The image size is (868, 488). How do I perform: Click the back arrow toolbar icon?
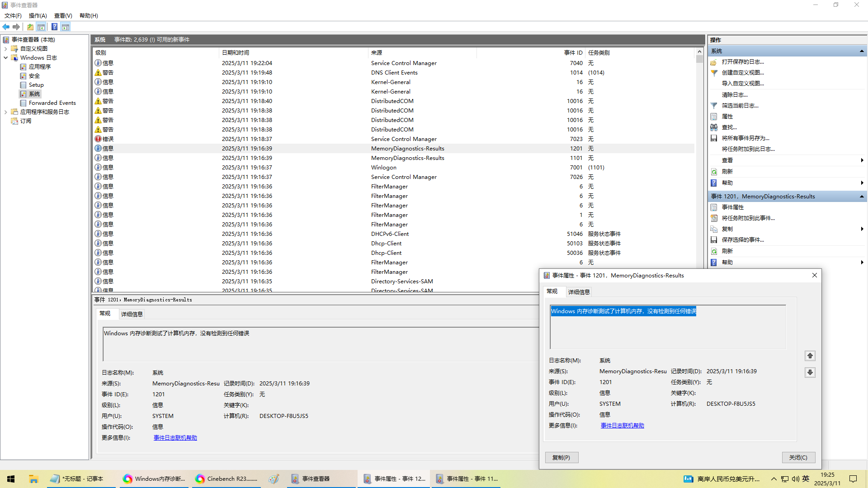6,27
